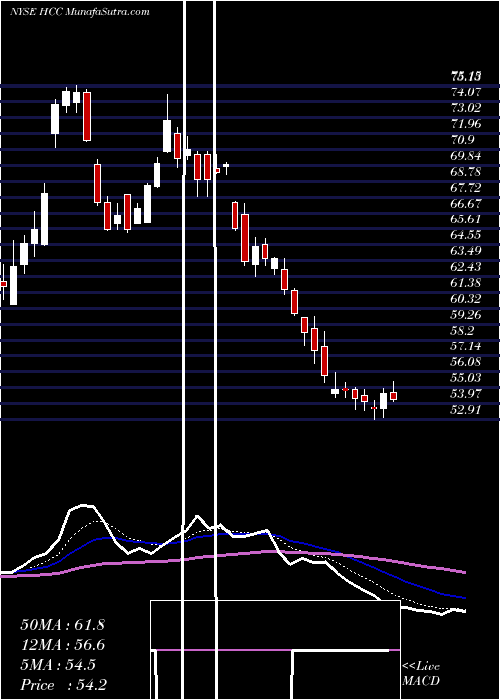This screenshot has width=500, height=700.
Task: Click the 64.55 price axis label
Action: click(466, 235)
